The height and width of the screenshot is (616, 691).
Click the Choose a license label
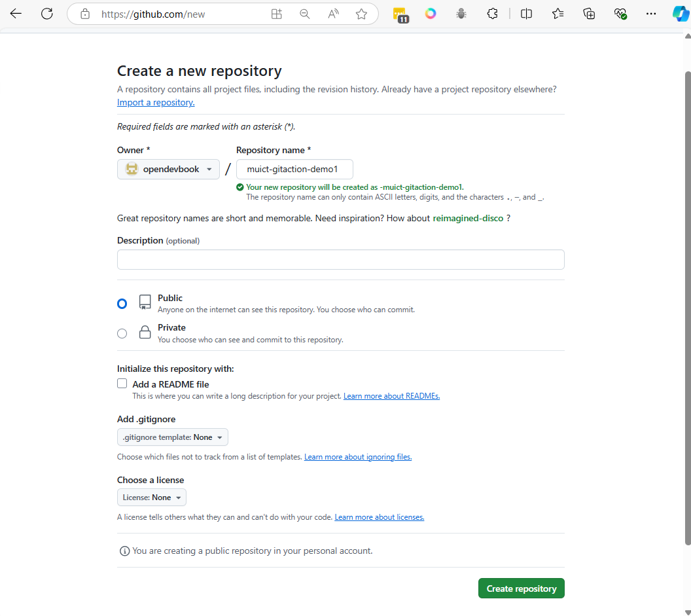coord(151,480)
